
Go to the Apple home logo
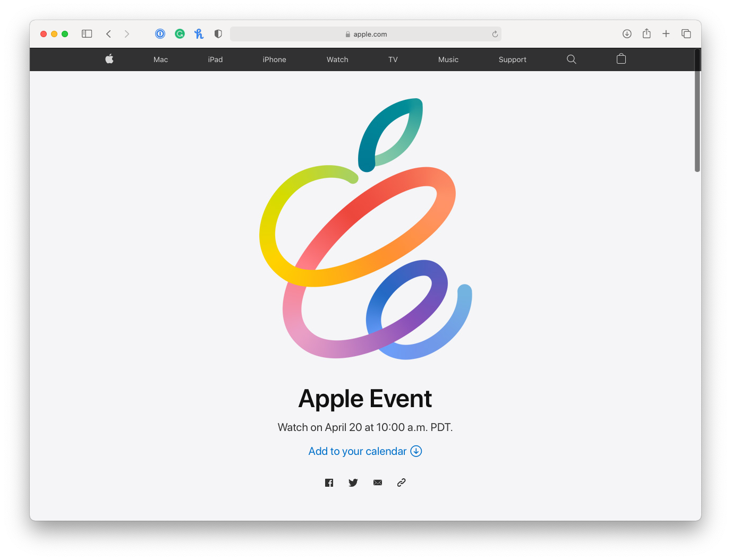coord(109,59)
